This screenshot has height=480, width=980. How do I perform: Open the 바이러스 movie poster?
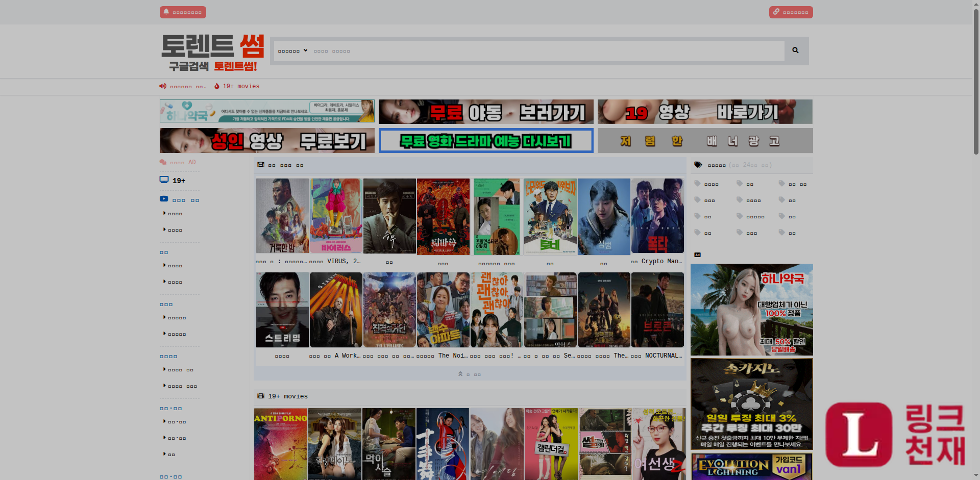336,216
